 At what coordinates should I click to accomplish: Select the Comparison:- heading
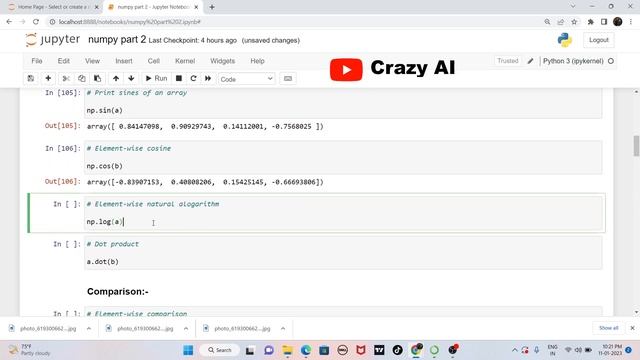coord(118,291)
